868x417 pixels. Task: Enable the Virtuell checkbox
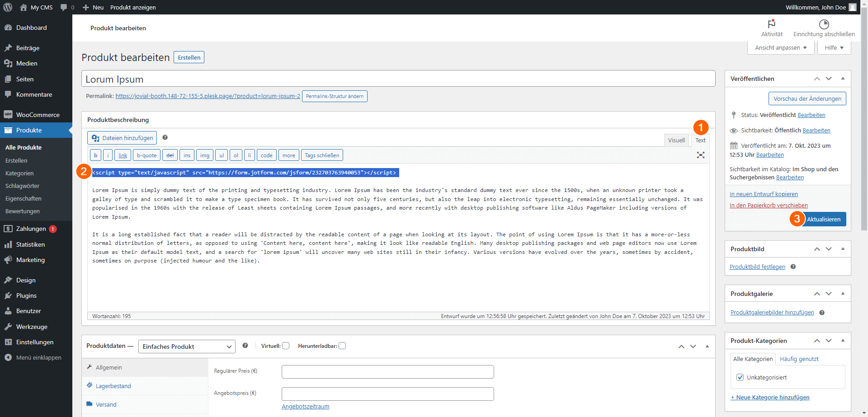[286, 346]
